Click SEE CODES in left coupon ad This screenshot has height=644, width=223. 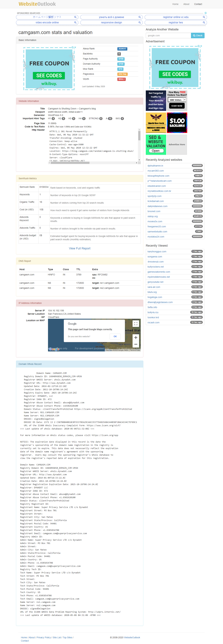click(x=49, y=76)
